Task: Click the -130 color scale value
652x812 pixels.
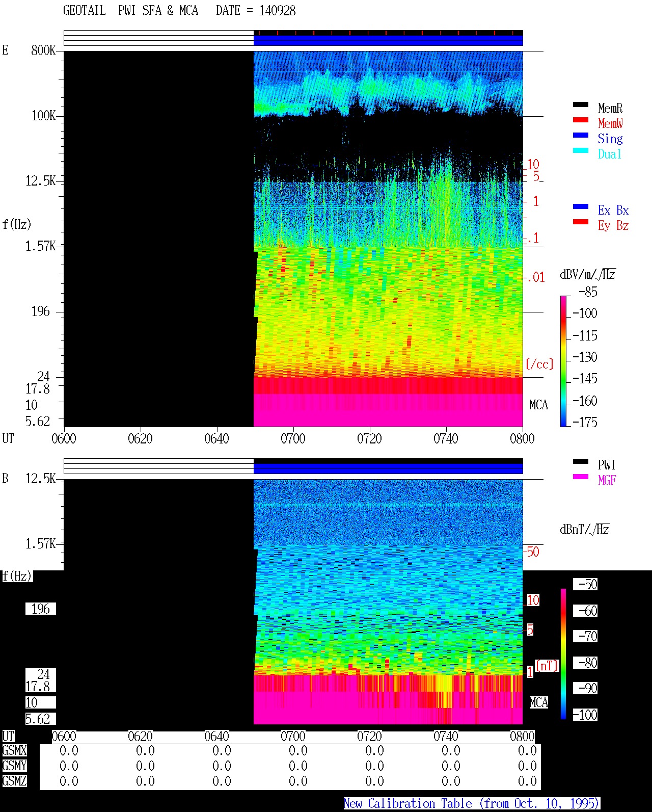Action: (x=585, y=357)
